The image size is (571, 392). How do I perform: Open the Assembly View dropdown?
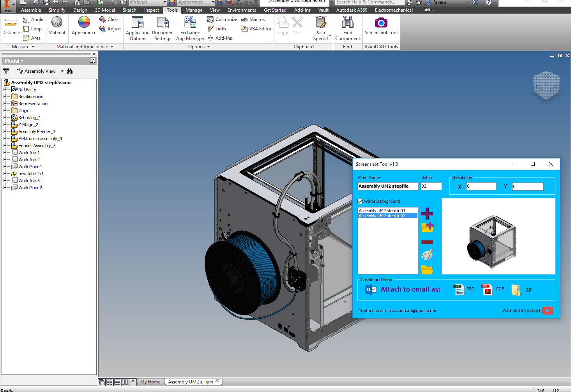(62, 71)
